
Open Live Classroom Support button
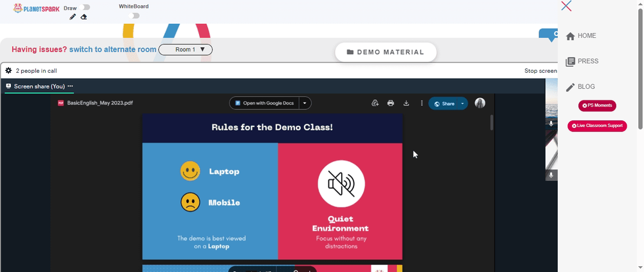tap(597, 126)
